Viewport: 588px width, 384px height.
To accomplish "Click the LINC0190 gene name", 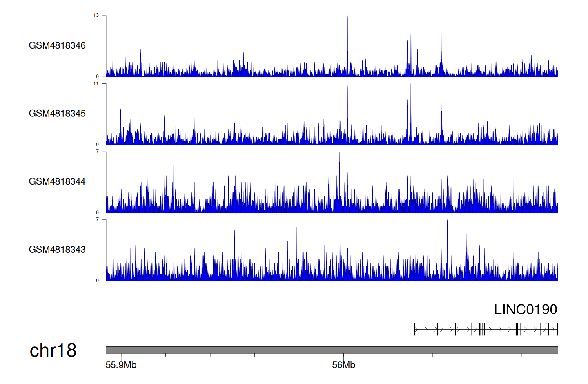I will [x=525, y=310].
